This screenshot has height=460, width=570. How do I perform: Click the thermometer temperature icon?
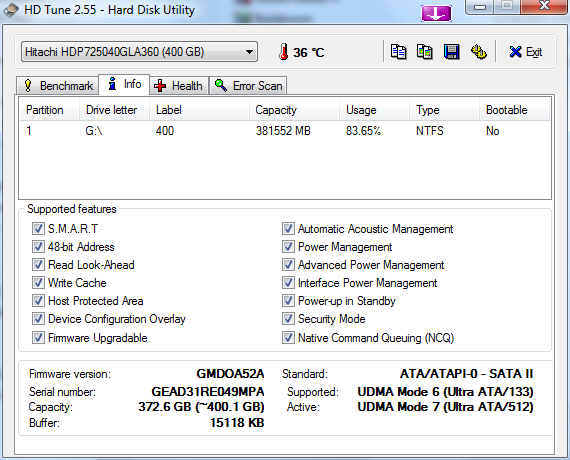point(284,52)
